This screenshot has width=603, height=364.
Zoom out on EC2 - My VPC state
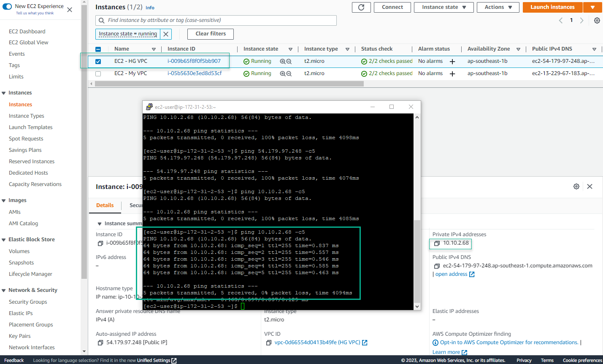(x=289, y=73)
